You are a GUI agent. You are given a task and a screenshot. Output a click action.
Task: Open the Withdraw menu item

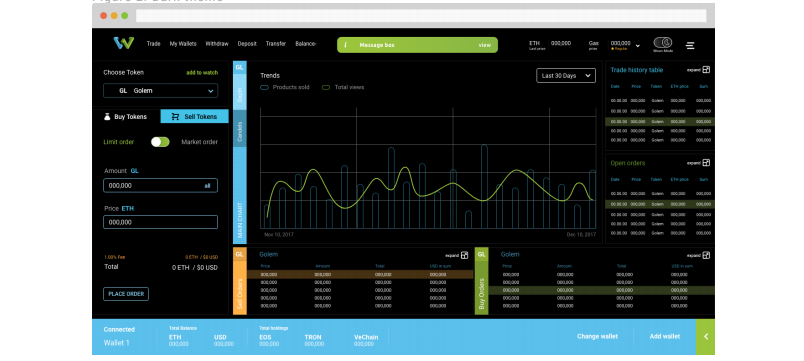point(217,44)
